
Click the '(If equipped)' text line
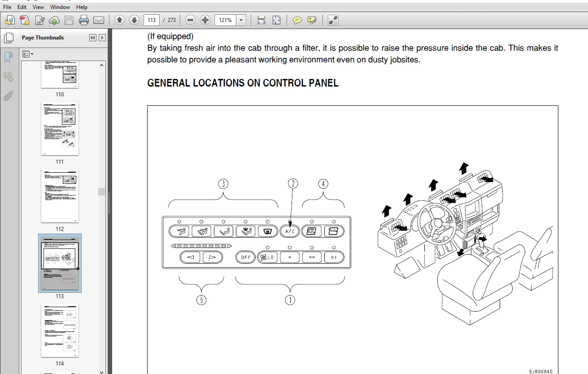(170, 36)
